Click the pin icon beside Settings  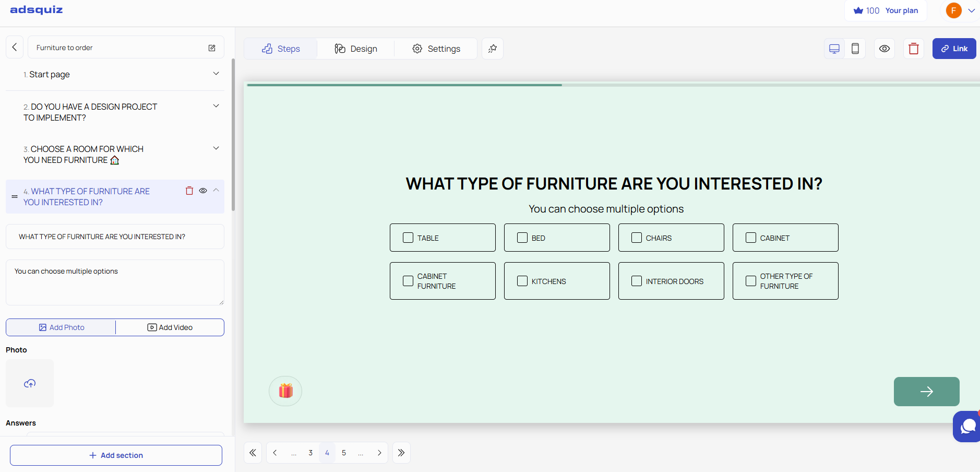tap(492, 49)
